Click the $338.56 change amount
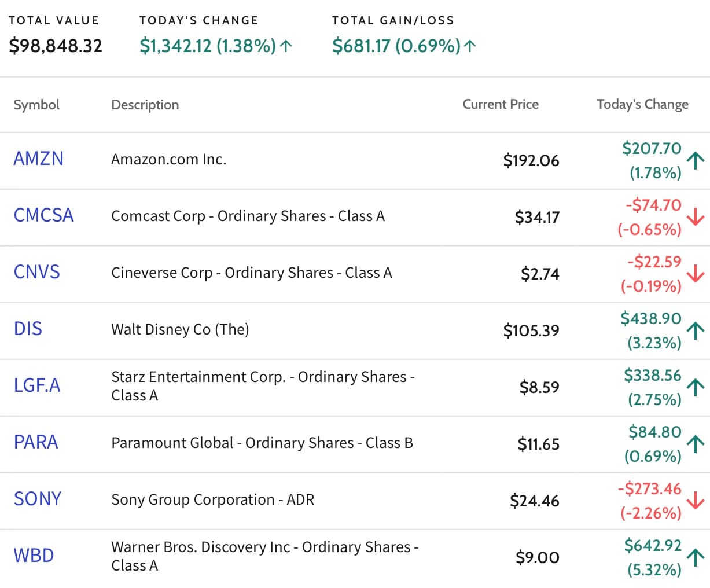Screen dimensions: 710x588 [653, 375]
